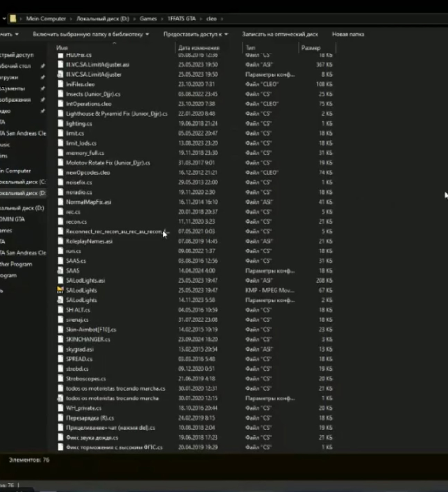Click the WH_private.cs file icon

[60, 408]
